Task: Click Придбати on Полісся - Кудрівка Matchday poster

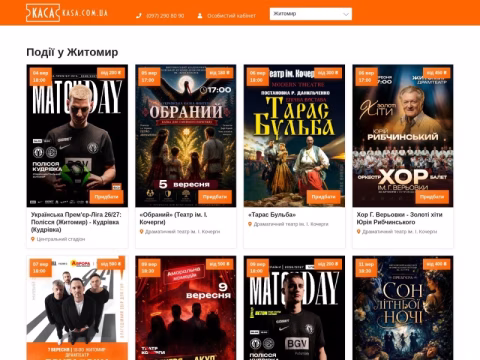Action: point(106,197)
